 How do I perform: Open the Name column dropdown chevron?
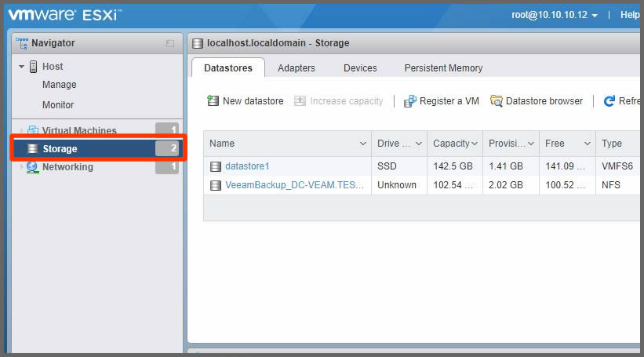click(362, 144)
